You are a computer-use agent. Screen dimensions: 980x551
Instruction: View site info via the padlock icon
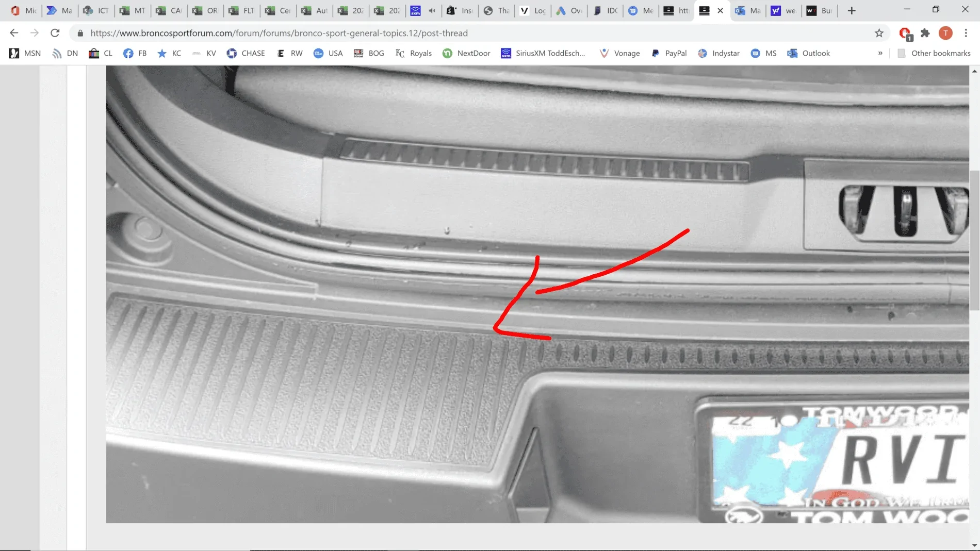[80, 33]
